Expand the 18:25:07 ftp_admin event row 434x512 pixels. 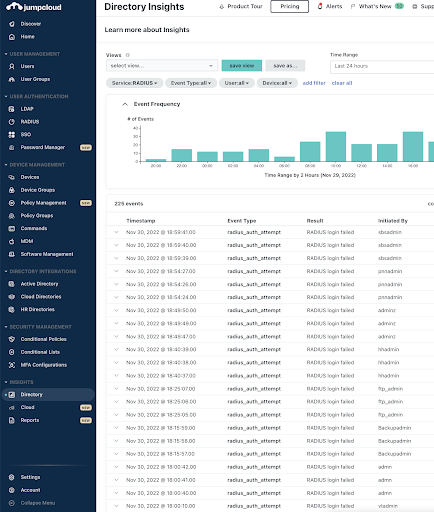click(116, 389)
